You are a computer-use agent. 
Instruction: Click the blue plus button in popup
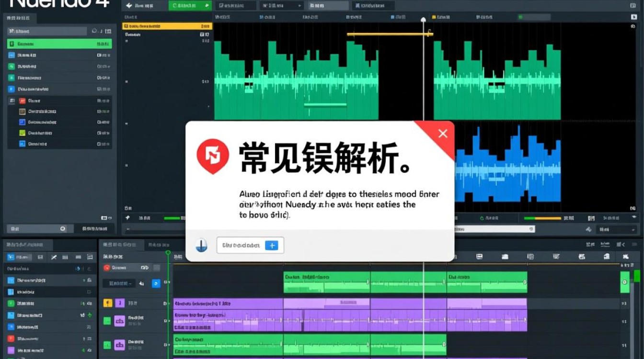[271, 246]
